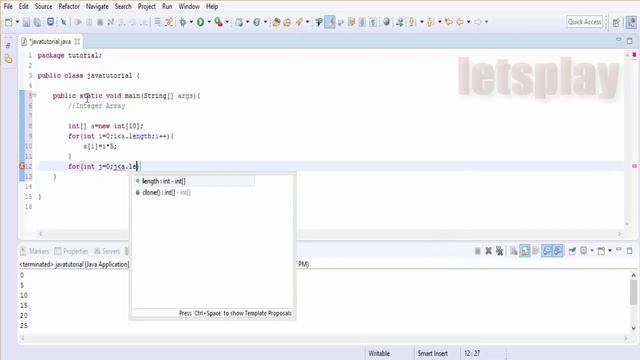Open dropdown arrow next to Debug icon
Screen dimensions: 640x360
coord(191,22)
